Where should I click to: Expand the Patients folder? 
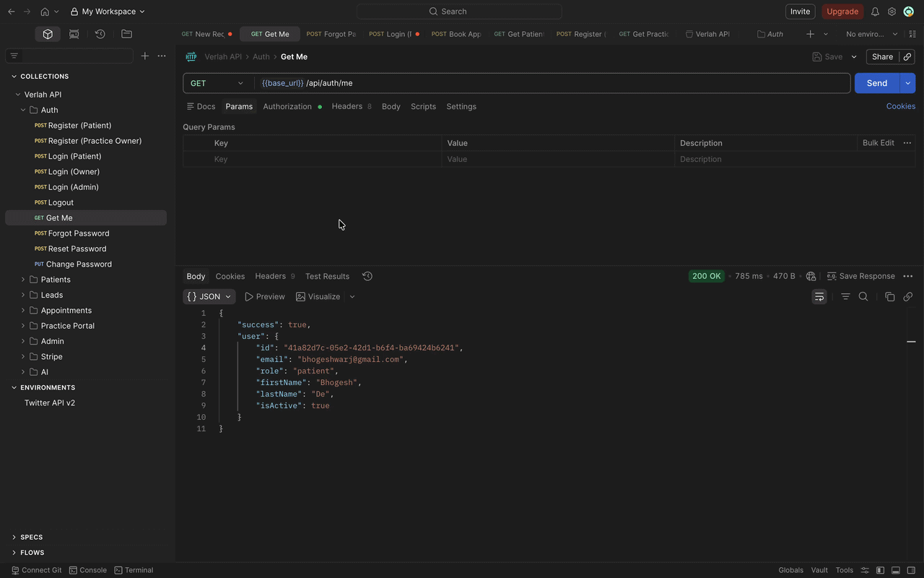click(23, 280)
